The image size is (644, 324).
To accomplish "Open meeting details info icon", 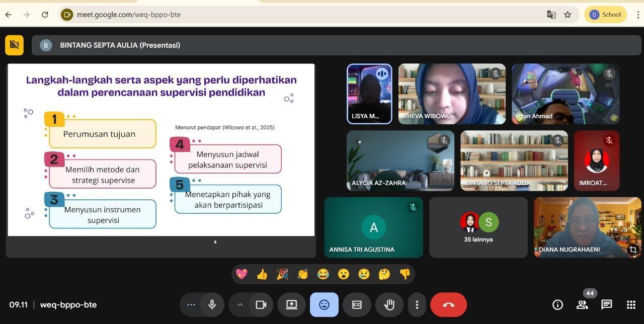I will (x=557, y=305).
